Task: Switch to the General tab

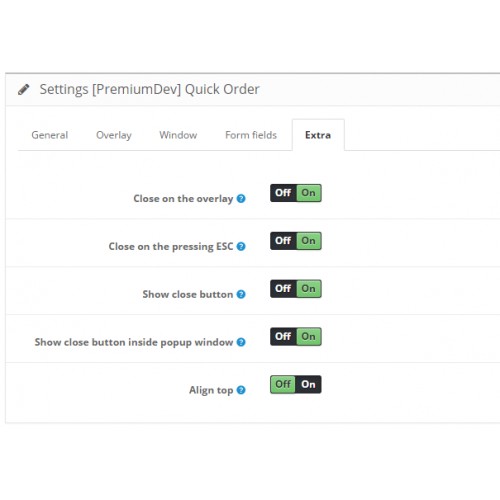Action: [50, 135]
